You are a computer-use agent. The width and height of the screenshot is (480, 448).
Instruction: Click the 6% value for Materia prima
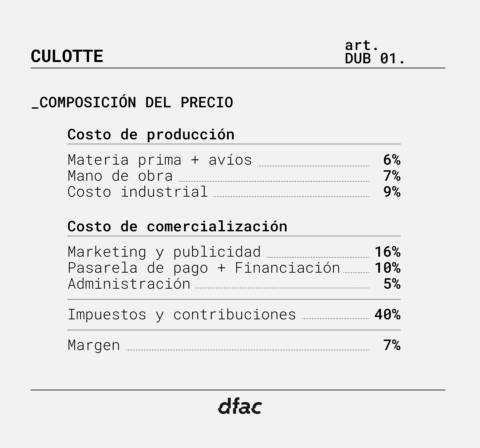click(x=392, y=160)
